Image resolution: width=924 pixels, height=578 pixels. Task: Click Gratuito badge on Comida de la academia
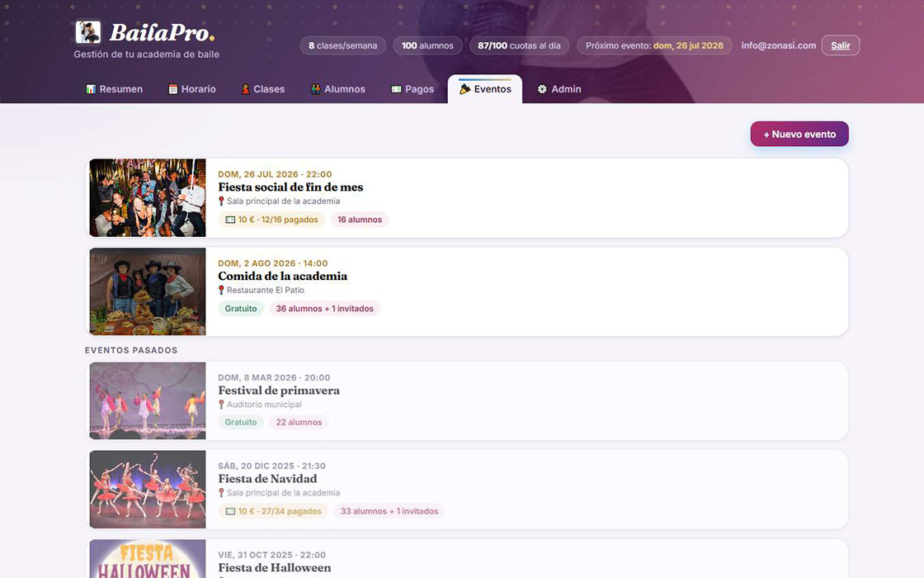coord(240,309)
